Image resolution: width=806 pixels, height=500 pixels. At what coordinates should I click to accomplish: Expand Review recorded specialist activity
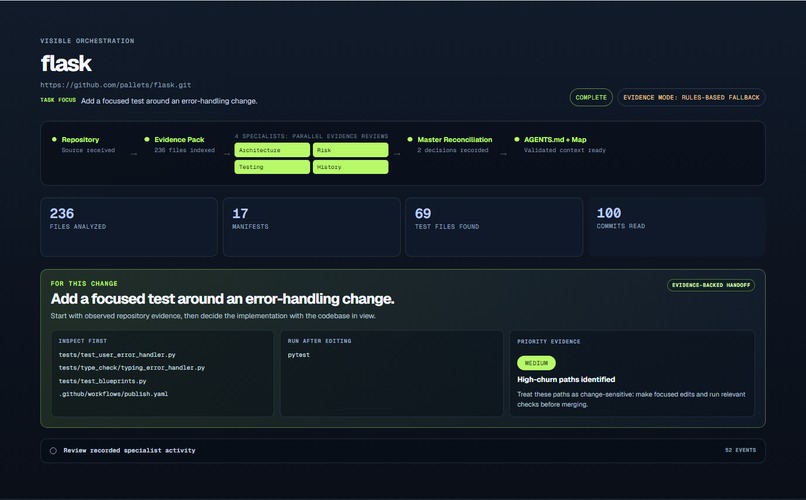[x=403, y=450]
